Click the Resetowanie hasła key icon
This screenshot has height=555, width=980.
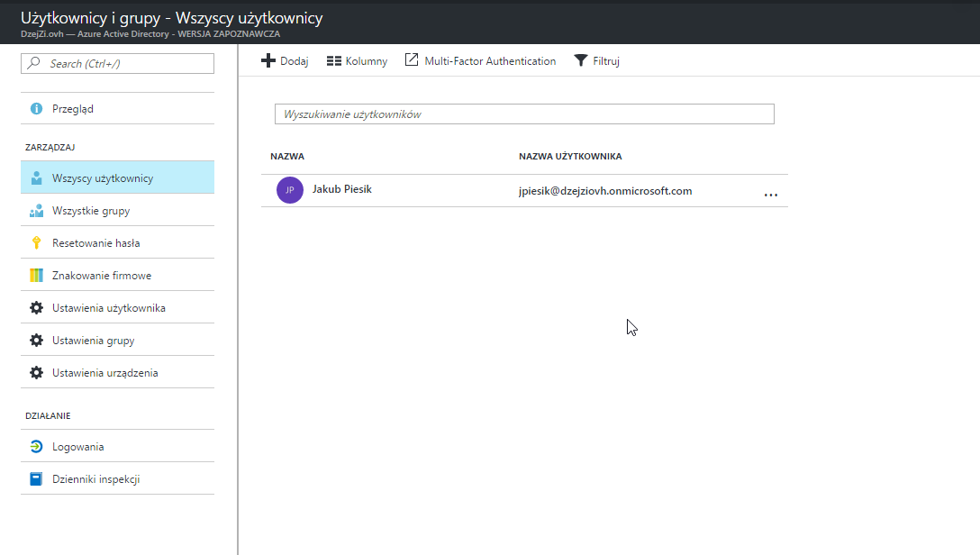click(x=36, y=243)
